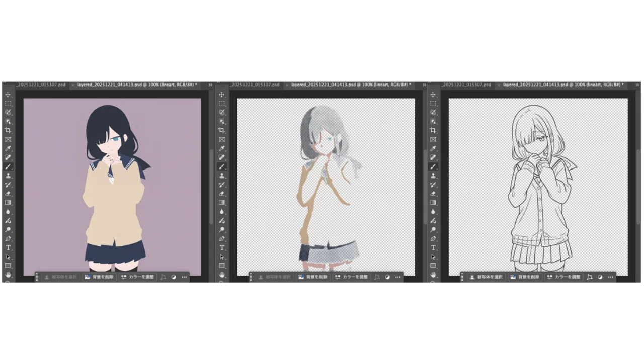Switch to layered_20251221_041413.psd tab in line-art window

[563, 85]
